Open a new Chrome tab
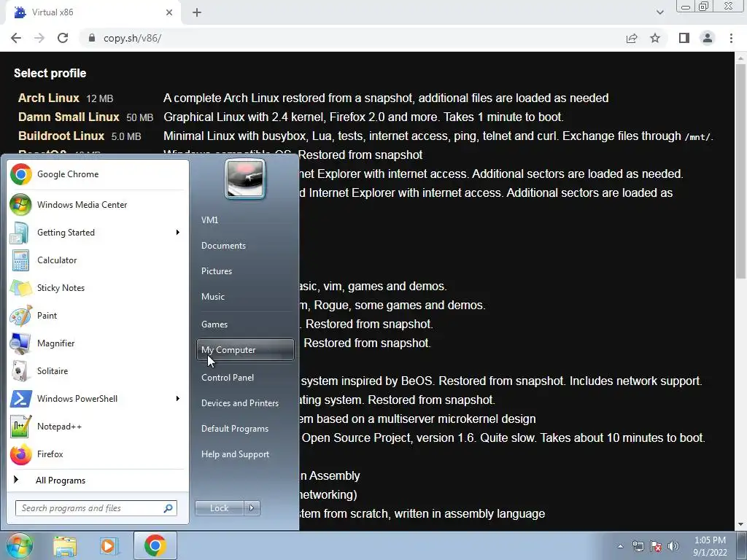This screenshot has width=747, height=560. click(197, 12)
